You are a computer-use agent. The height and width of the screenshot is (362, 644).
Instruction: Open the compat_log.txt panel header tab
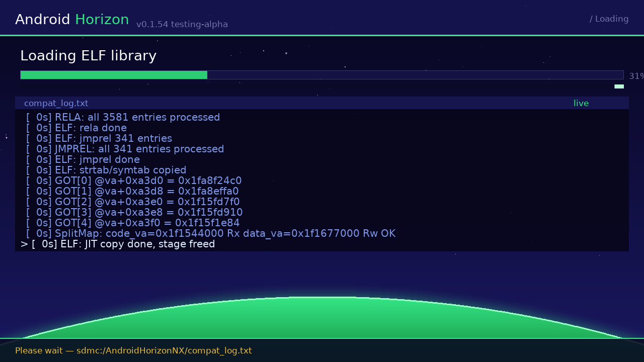[x=56, y=103]
